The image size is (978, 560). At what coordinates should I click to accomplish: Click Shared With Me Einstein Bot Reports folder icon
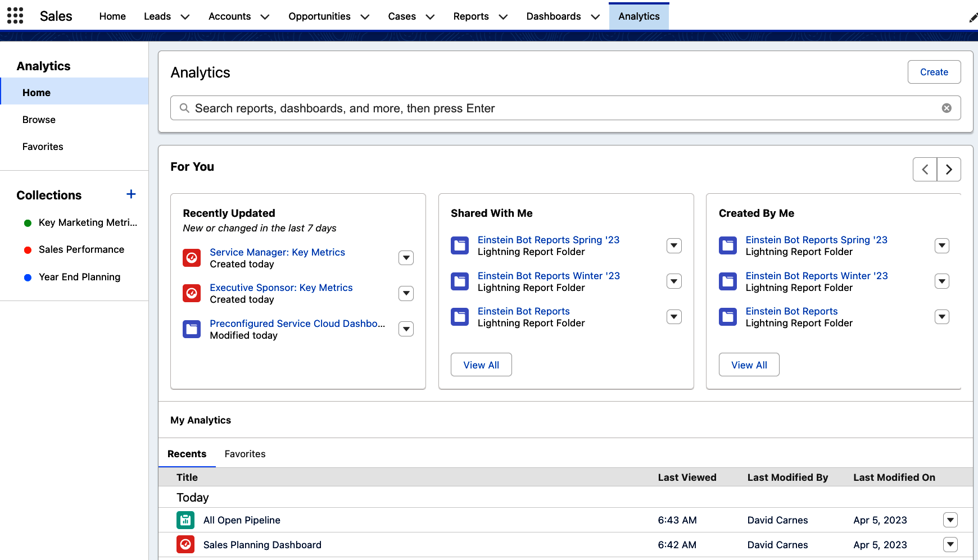click(x=460, y=317)
